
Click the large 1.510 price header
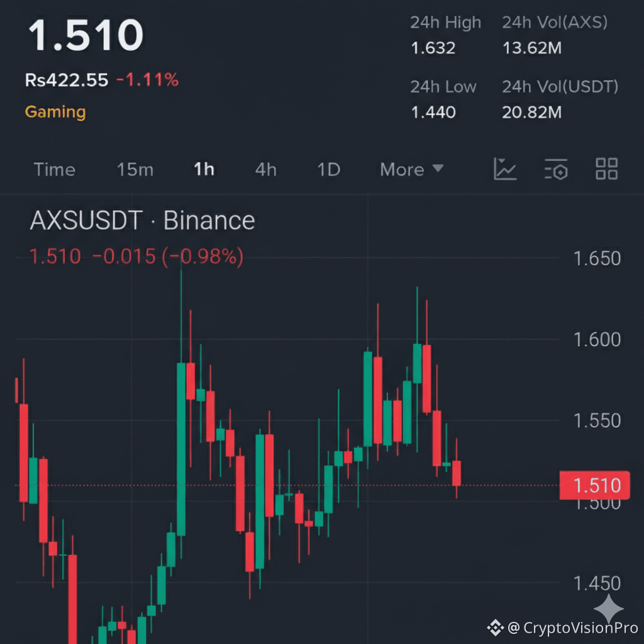[x=86, y=35]
